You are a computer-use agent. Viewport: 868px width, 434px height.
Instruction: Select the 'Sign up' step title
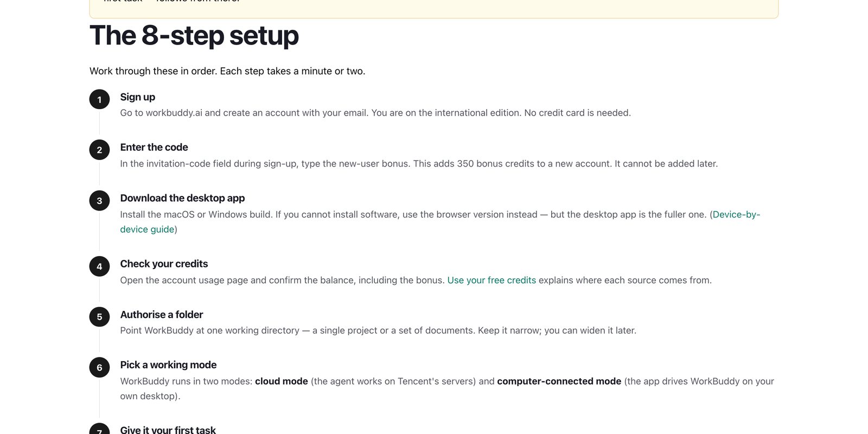click(x=138, y=97)
